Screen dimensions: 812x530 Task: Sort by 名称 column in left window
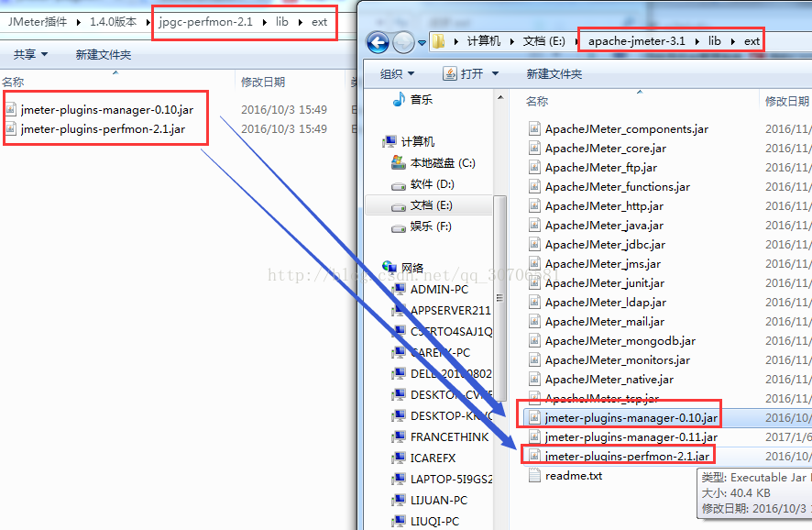13,82
